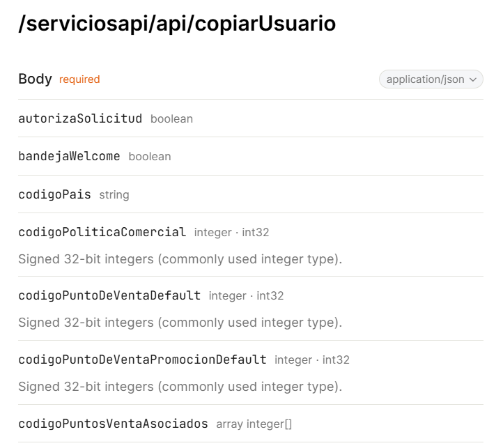
Task: Click the boolean type next to autorizaSolicitud
Action: (x=171, y=119)
